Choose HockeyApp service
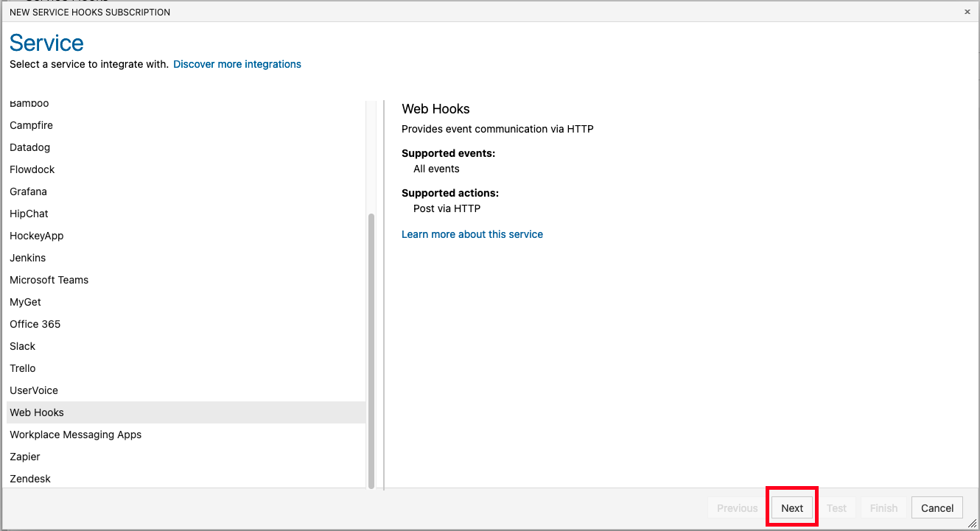The image size is (980, 531). click(x=186, y=236)
